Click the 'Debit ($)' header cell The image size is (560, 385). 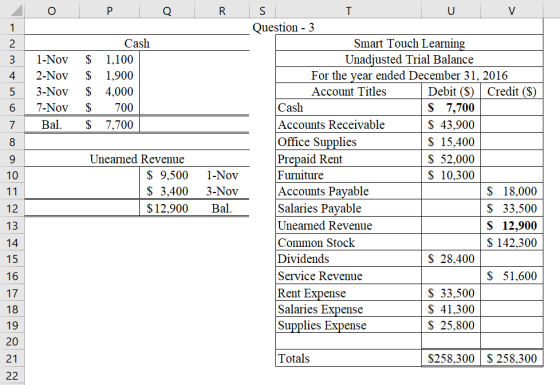click(x=451, y=91)
